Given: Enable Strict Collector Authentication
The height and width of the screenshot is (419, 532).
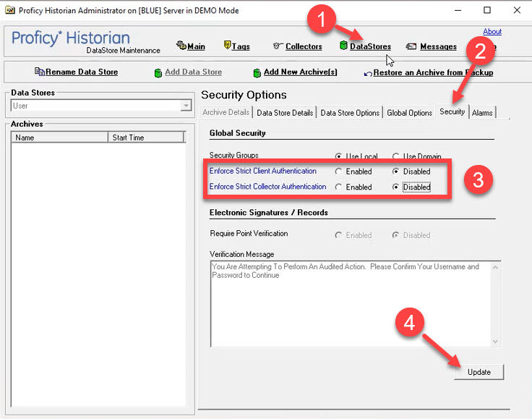Looking at the screenshot, I should [x=338, y=187].
